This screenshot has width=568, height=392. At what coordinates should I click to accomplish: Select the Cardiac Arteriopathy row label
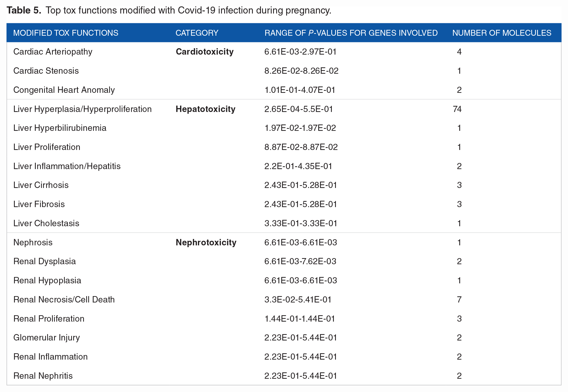coord(53,52)
